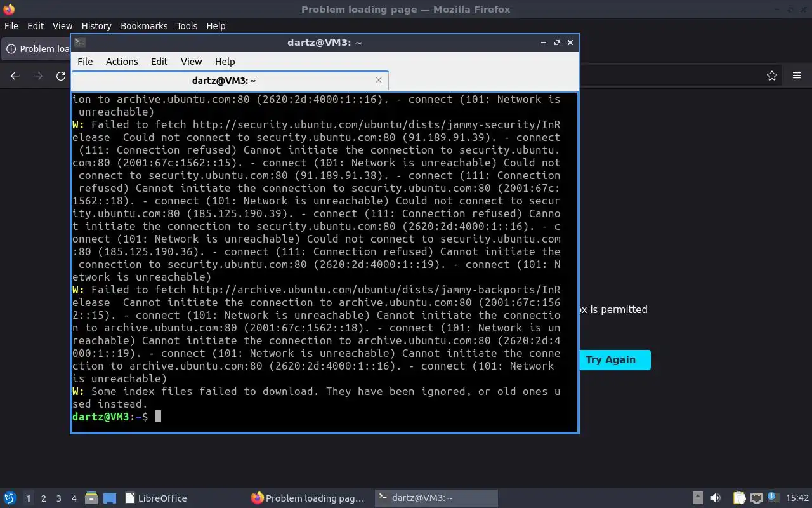Open terminal Help menu

pyautogui.click(x=225, y=62)
